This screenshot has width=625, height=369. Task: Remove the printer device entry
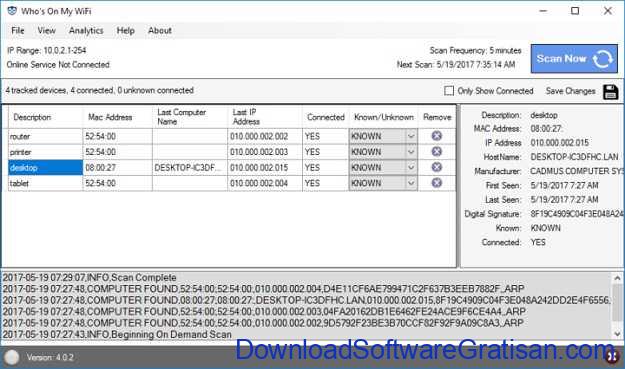pyautogui.click(x=436, y=151)
